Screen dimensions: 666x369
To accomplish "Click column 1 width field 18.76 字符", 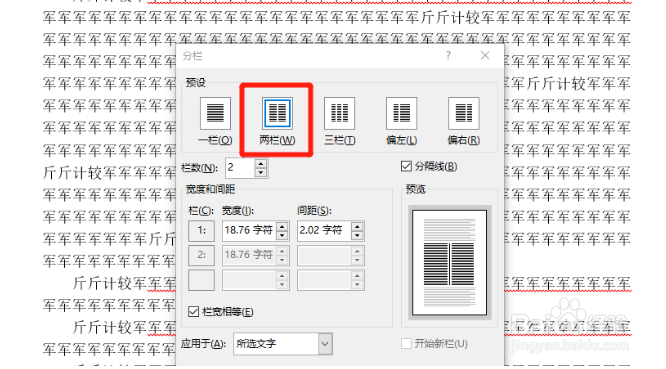I will tap(250, 231).
